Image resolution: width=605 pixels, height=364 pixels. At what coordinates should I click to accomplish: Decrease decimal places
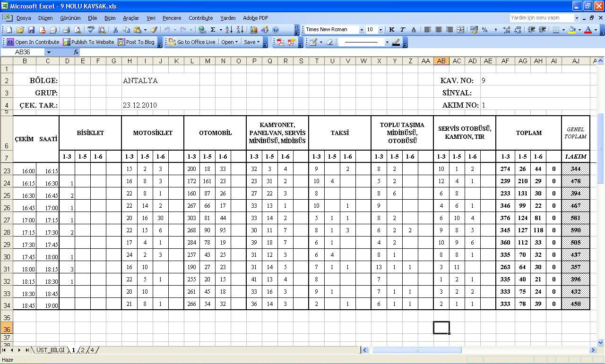pyautogui.click(x=518, y=30)
